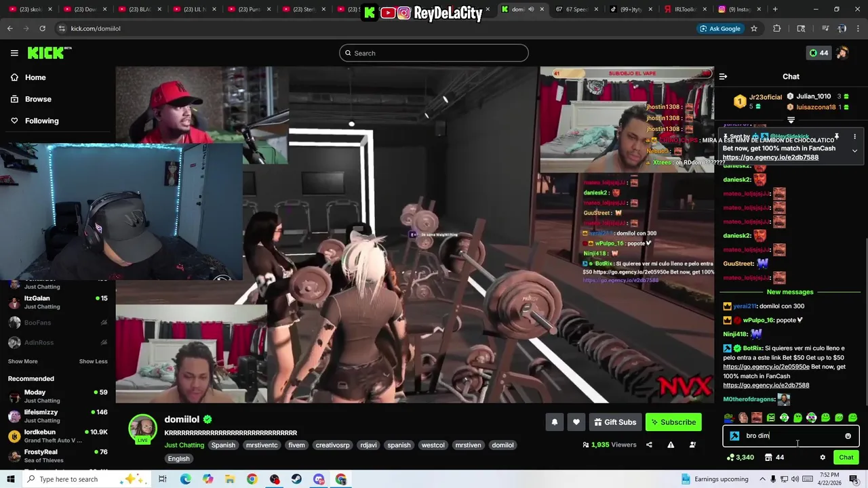Toggle follow heart for domiilol
Screen dimensions: 868x488
click(576, 422)
